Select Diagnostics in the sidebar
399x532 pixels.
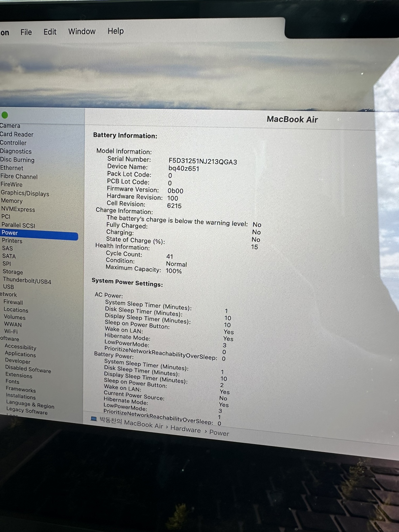16,151
